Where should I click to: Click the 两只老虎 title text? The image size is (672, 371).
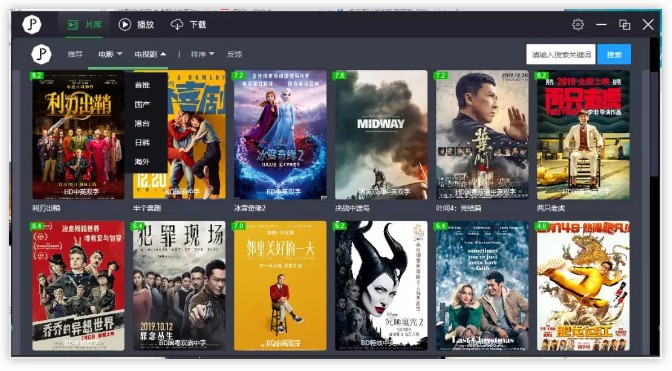(551, 208)
